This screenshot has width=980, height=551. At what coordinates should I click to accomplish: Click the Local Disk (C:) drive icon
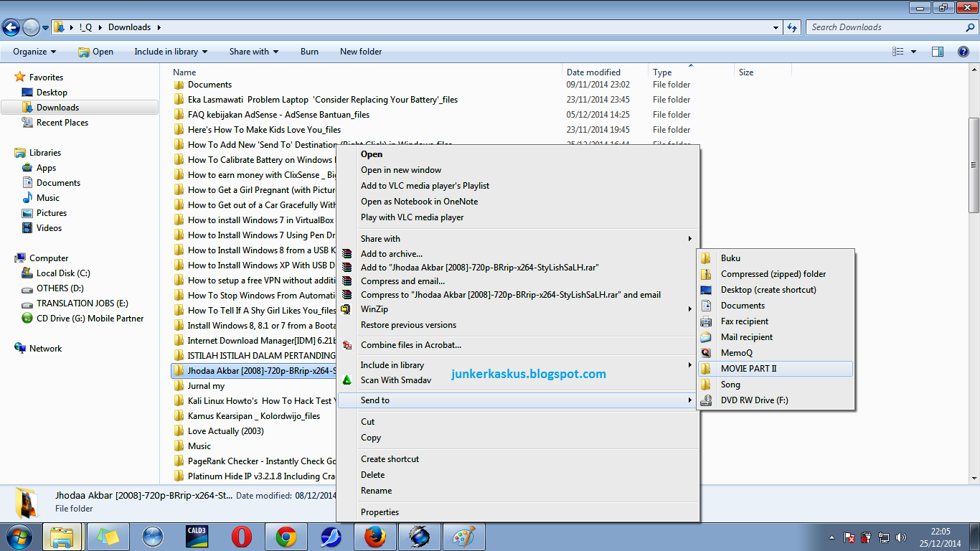[x=27, y=273]
